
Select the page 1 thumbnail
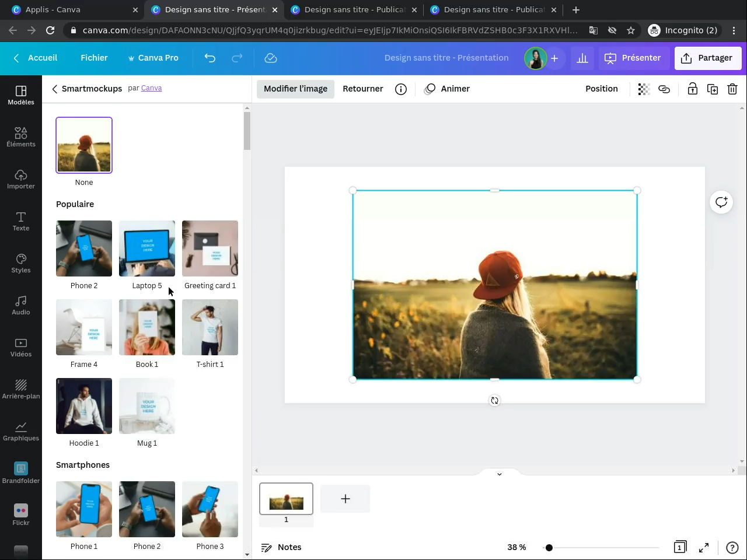[286, 499]
